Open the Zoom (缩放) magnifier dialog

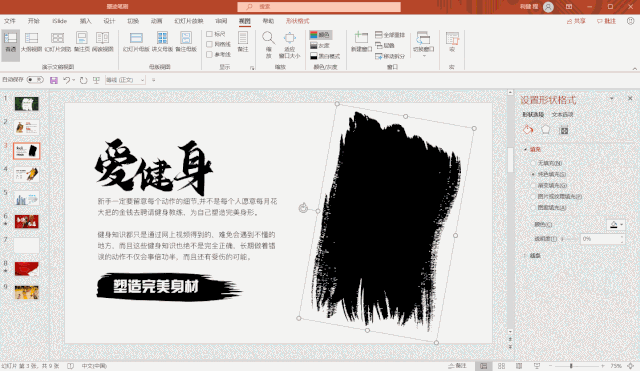click(x=269, y=45)
